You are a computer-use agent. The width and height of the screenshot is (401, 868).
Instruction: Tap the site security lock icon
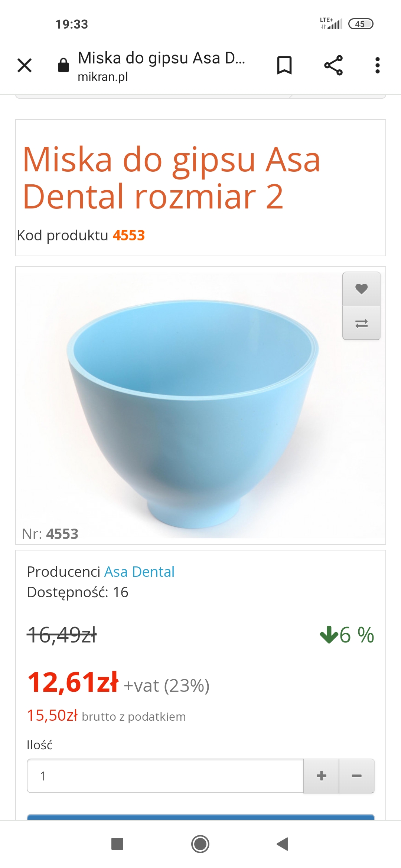63,65
